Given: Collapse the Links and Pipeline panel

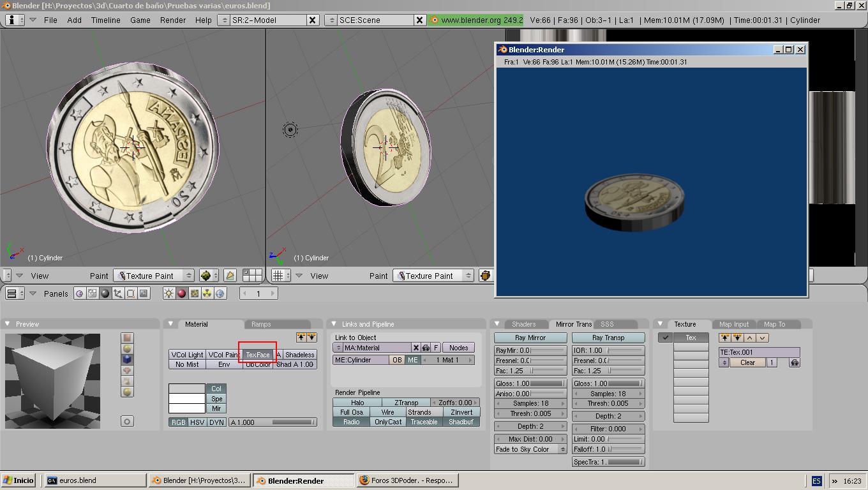Looking at the screenshot, I should (334, 324).
